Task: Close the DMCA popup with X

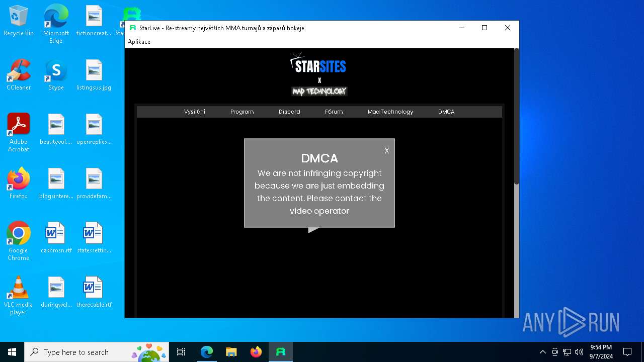Action: coord(386,151)
